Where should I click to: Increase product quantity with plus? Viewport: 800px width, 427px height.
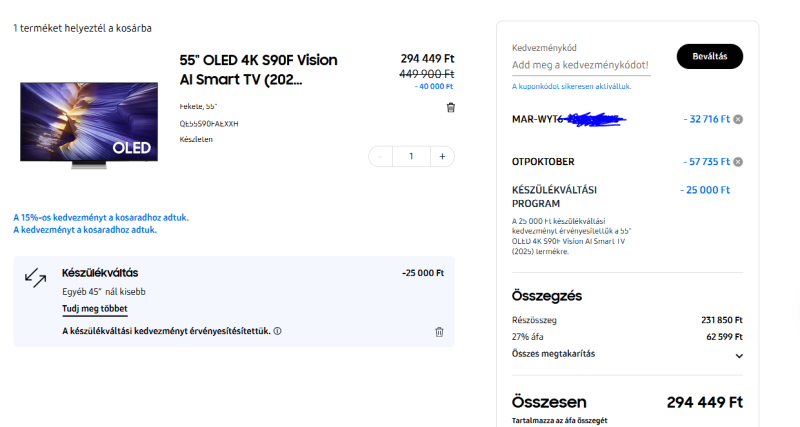(x=442, y=157)
